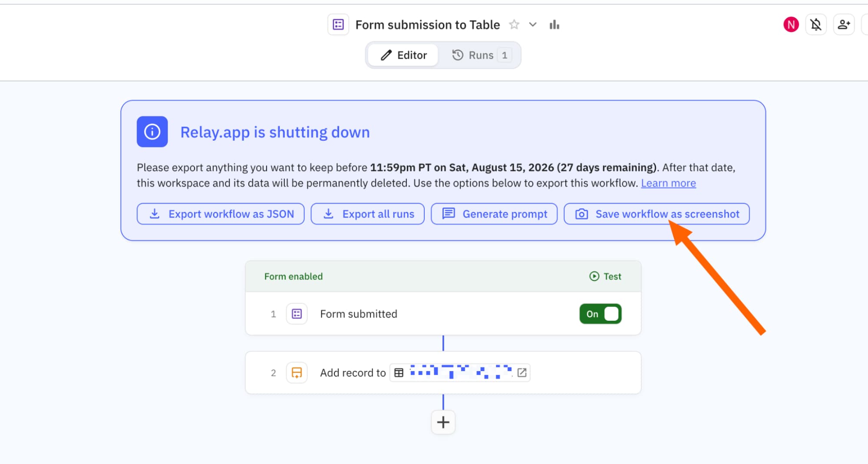Open the N user avatar
This screenshot has height=464, width=868.
791,24
